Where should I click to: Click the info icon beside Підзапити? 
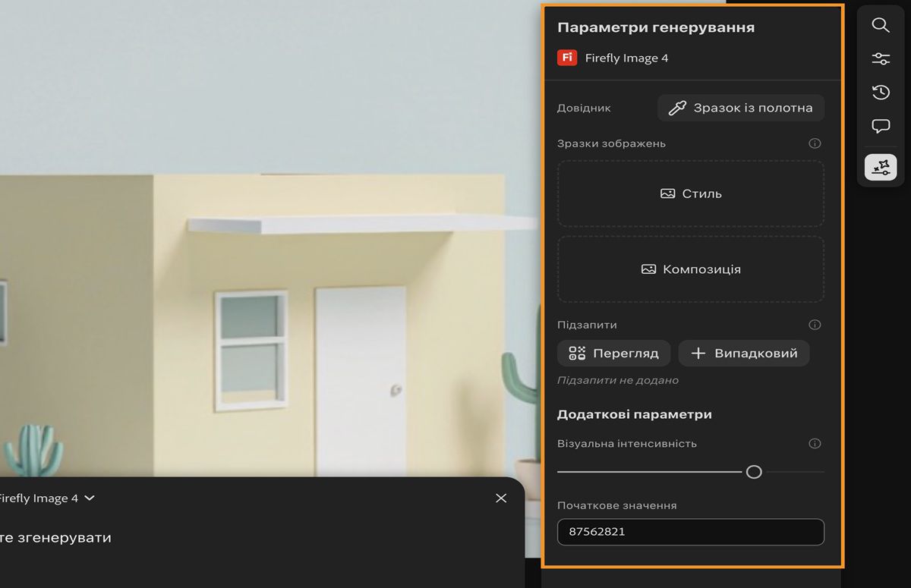click(x=815, y=325)
